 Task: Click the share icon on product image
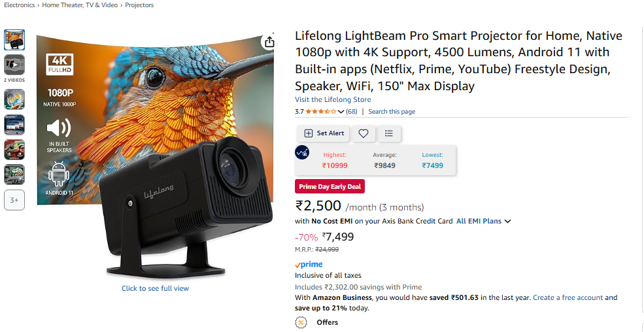[269, 42]
